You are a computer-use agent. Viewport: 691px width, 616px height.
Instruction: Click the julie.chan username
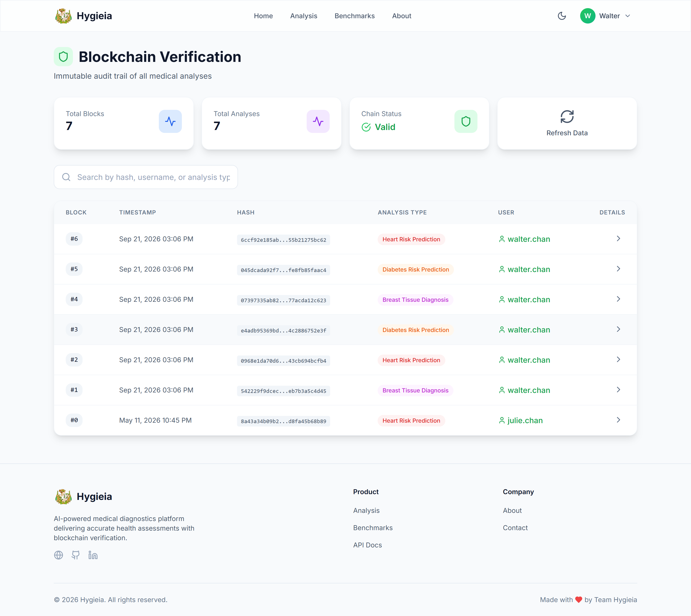coord(525,420)
